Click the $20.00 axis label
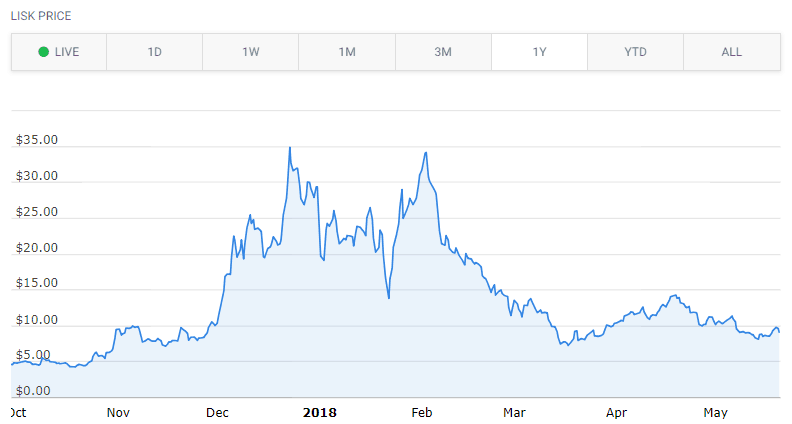 (x=36, y=248)
